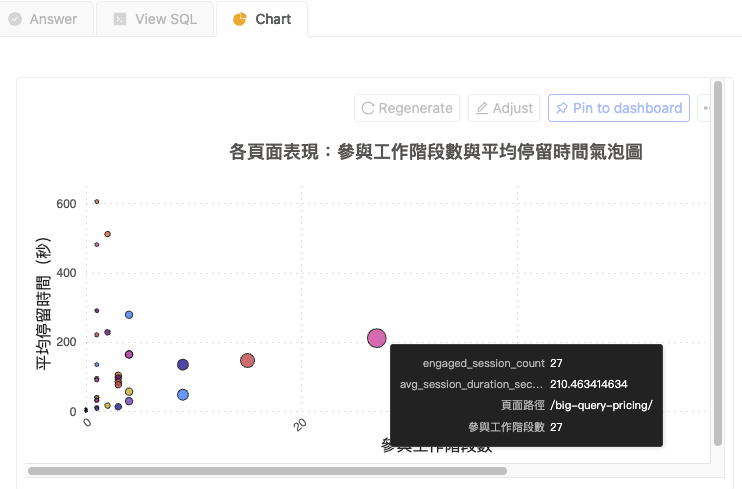The image size is (742, 489).
Task: Click the tooltip label engaged_session_count
Action: click(484, 363)
